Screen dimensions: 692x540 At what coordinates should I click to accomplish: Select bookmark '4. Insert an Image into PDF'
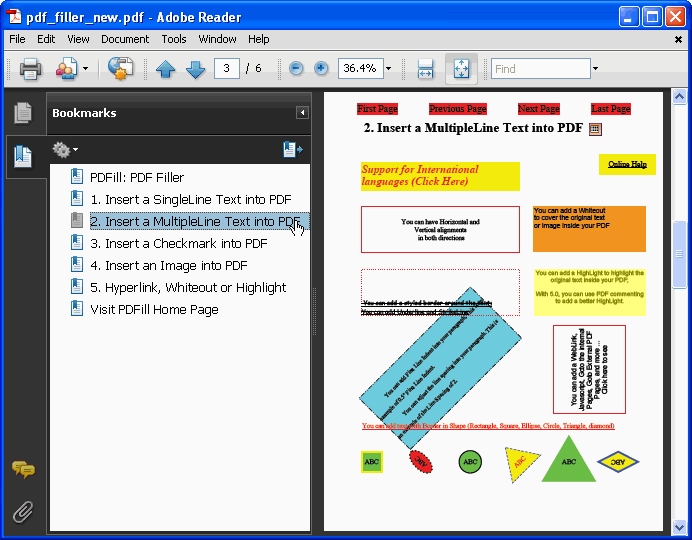(x=169, y=266)
